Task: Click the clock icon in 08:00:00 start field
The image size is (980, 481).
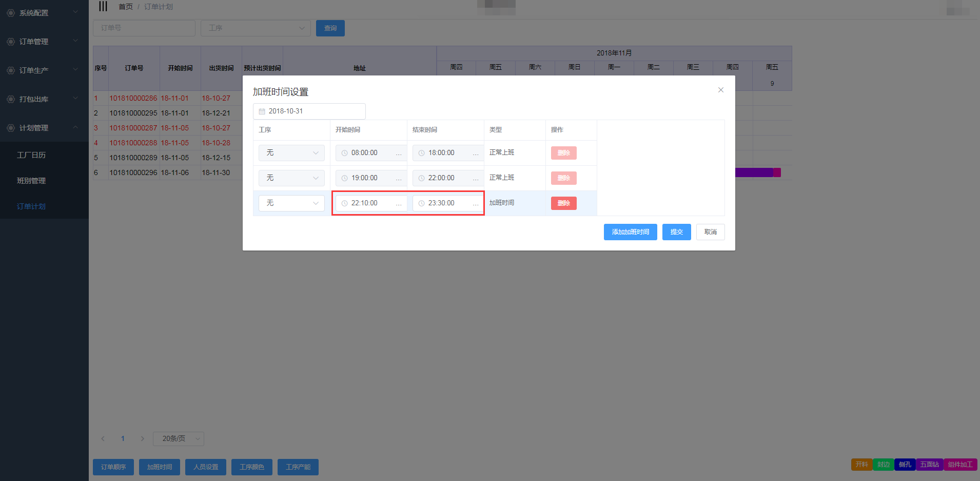Action: (344, 153)
